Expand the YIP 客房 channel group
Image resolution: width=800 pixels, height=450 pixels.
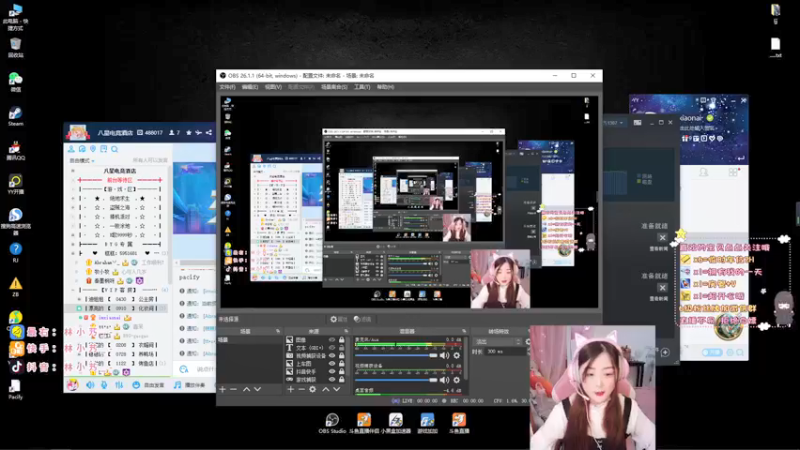click(x=73, y=290)
